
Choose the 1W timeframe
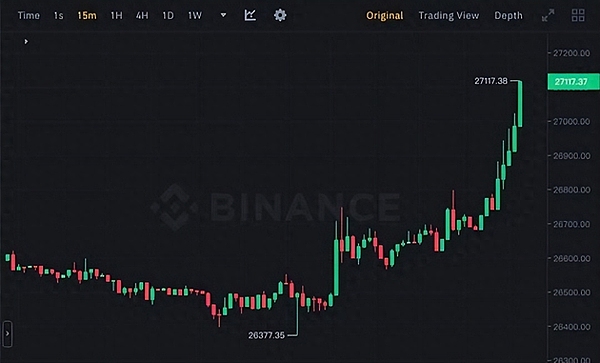(x=195, y=16)
